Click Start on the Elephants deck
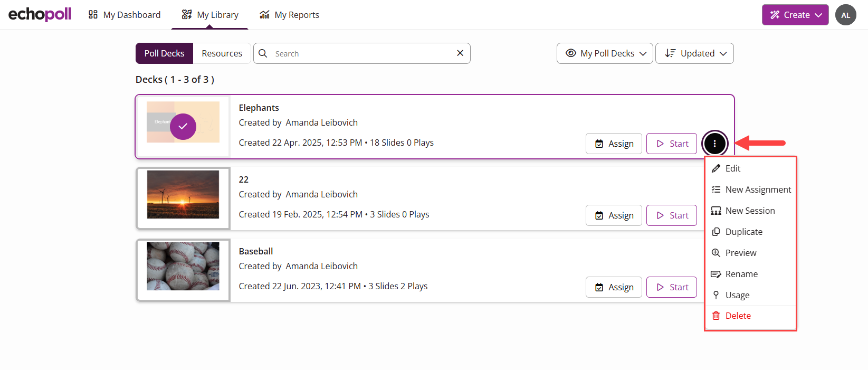 coord(672,144)
